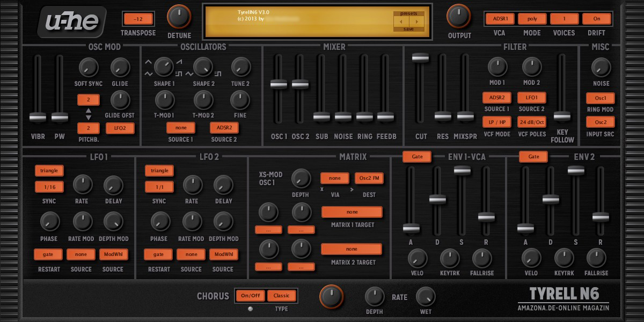The width and height of the screenshot is (644, 322).
Task: Open the XS-Mod Via none selector
Action: click(335, 178)
